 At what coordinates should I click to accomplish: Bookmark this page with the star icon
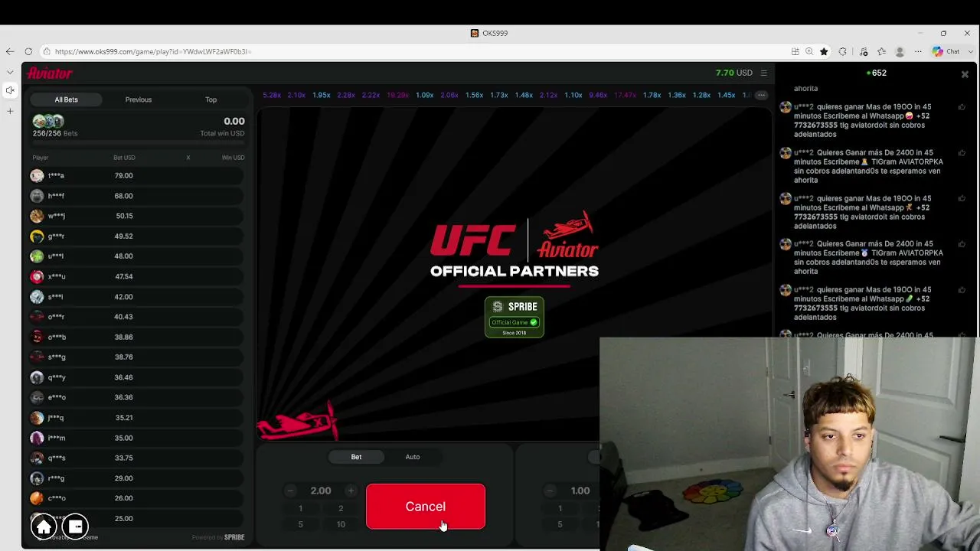coord(824,51)
